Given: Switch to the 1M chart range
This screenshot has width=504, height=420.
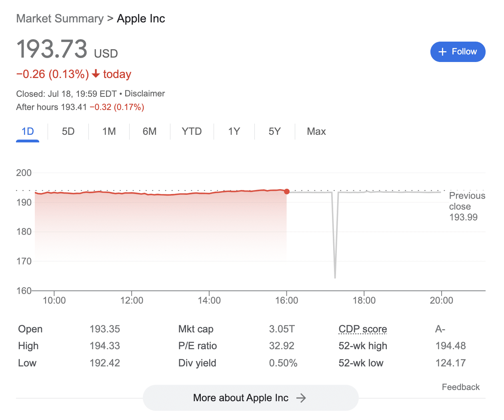Looking at the screenshot, I should pos(109,132).
